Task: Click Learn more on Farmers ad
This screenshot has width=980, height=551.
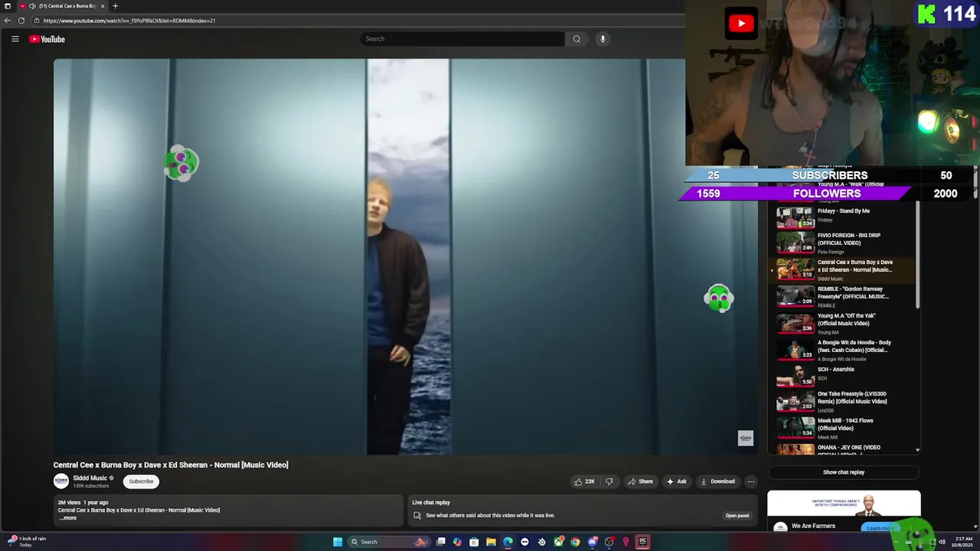Action: point(879,528)
